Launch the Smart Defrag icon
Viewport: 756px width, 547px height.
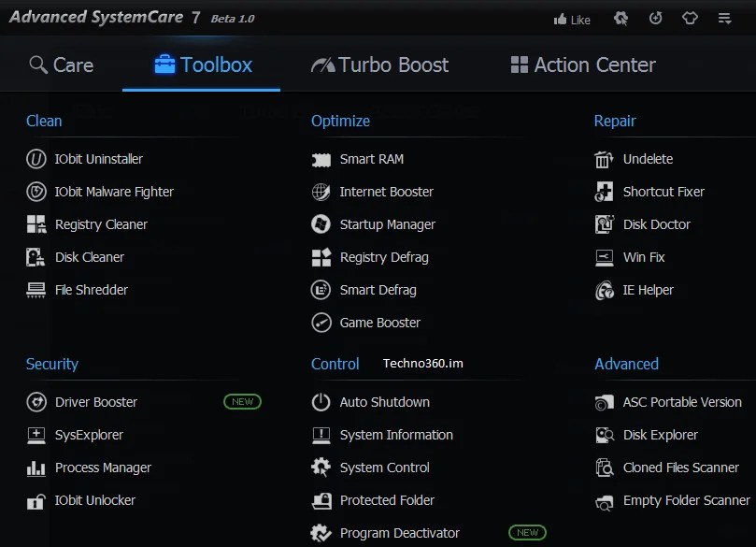pos(321,291)
